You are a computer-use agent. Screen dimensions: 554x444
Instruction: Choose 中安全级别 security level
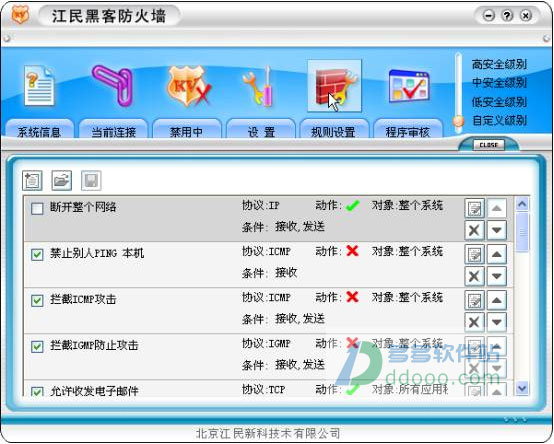click(x=499, y=83)
